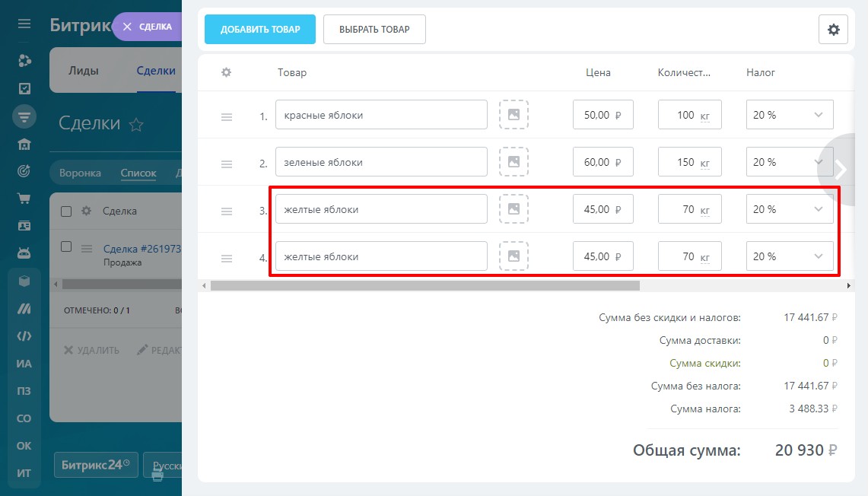Open the shopping cart icon in the sidebar
Screen dimensions: 868x496
pyautogui.click(x=24, y=199)
